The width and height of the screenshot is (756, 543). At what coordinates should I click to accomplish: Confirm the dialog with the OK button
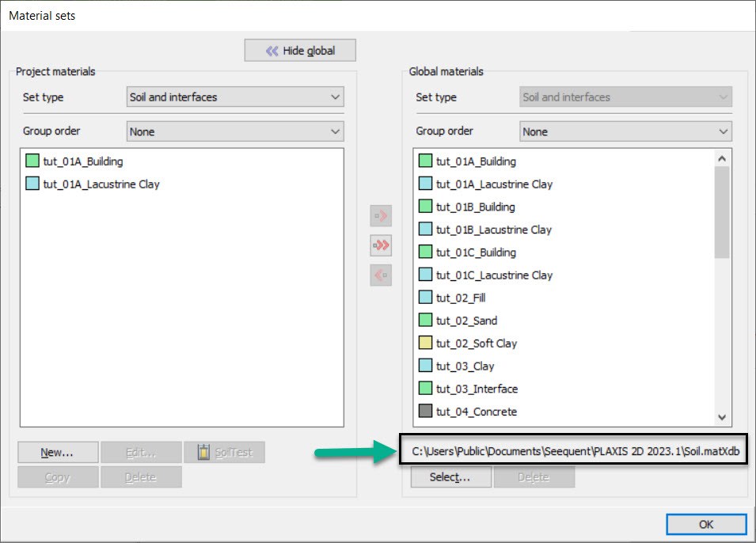[x=705, y=524]
